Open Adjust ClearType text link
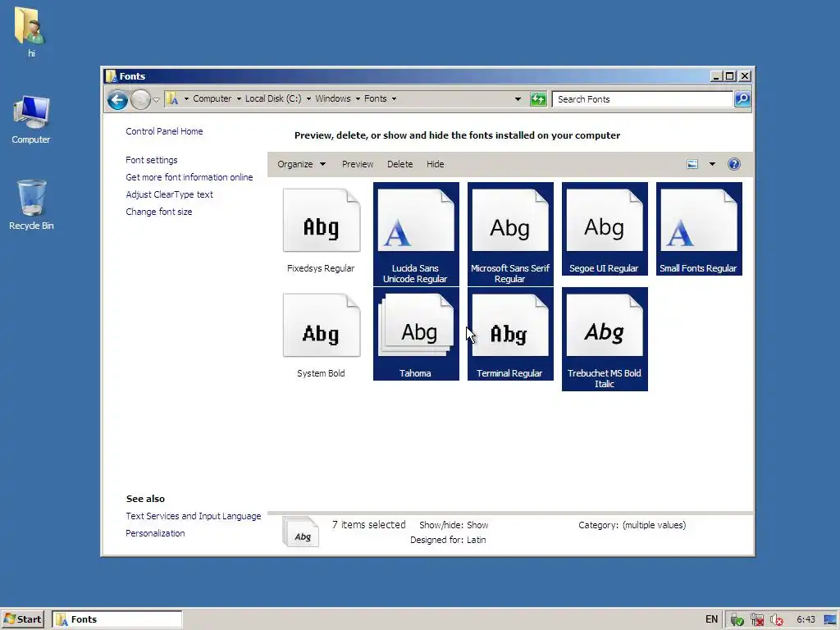Screen dimensions: 840x630 pos(169,194)
